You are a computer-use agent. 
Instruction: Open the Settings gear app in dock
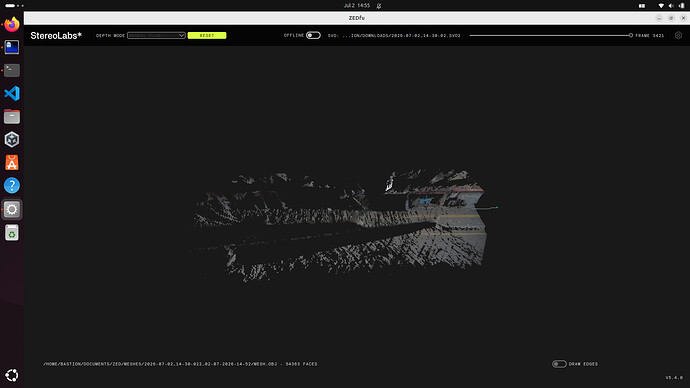click(x=12, y=209)
